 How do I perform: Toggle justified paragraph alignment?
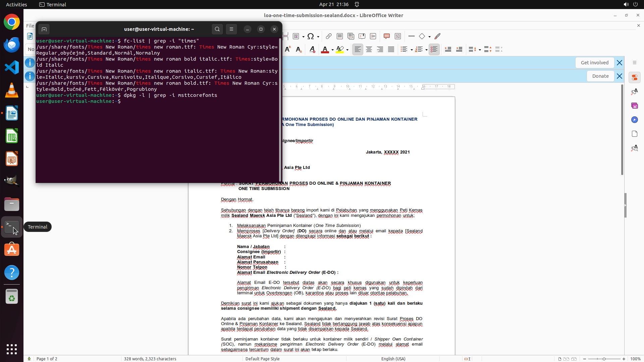click(391, 50)
